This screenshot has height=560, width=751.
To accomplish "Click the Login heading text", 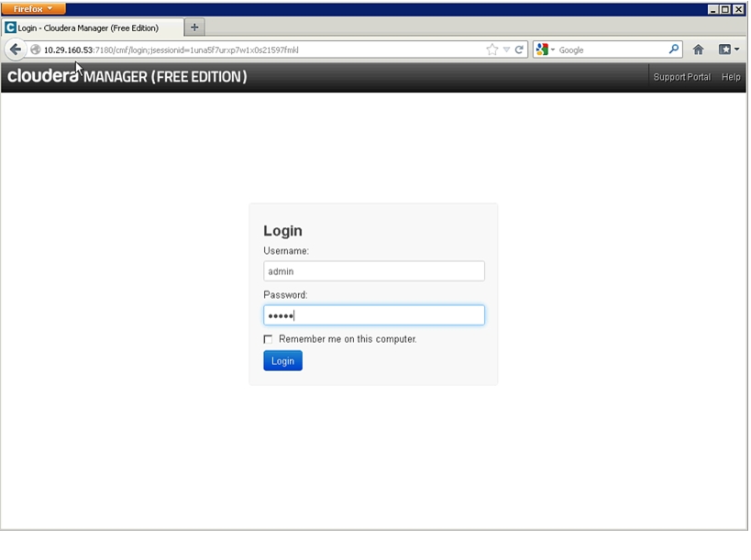I will coord(282,231).
